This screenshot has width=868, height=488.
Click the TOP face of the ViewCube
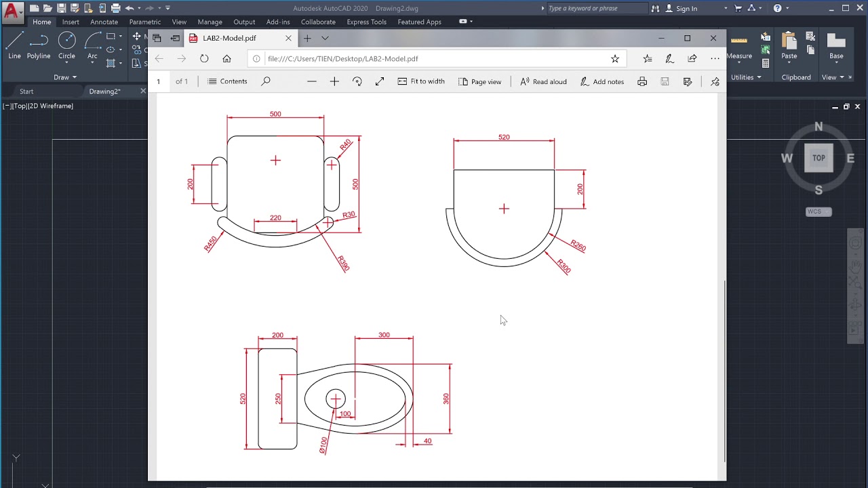pyautogui.click(x=818, y=158)
